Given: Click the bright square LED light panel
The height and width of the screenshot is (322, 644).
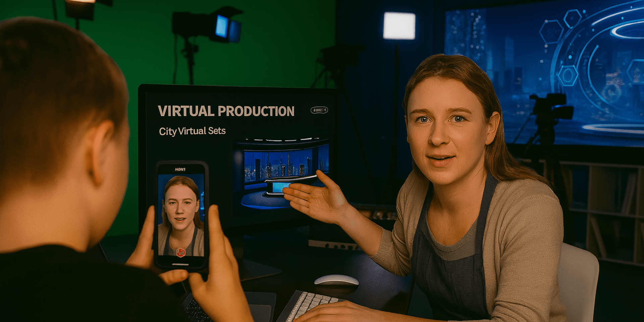Looking at the screenshot, I should coord(399,26).
